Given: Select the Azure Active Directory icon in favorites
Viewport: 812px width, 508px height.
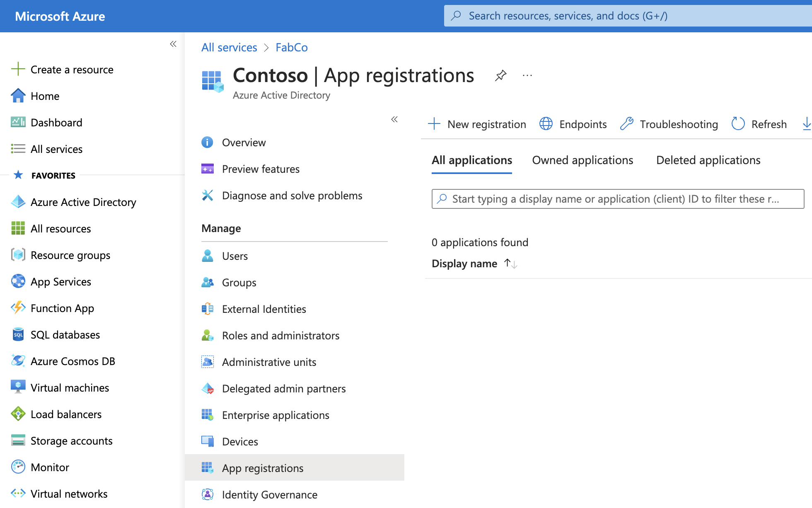Looking at the screenshot, I should [17, 202].
